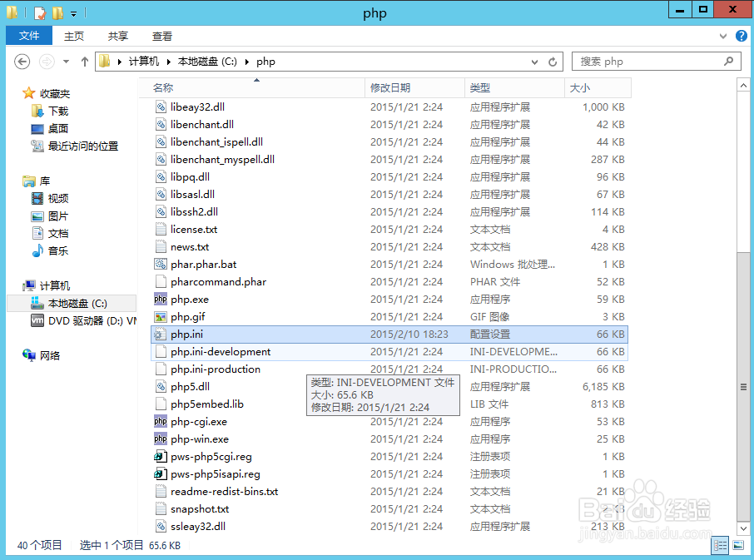The width and height of the screenshot is (754, 560).
Task: Open the Customize Quick Access Toolbar dropdown
Action: pos(73,13)
